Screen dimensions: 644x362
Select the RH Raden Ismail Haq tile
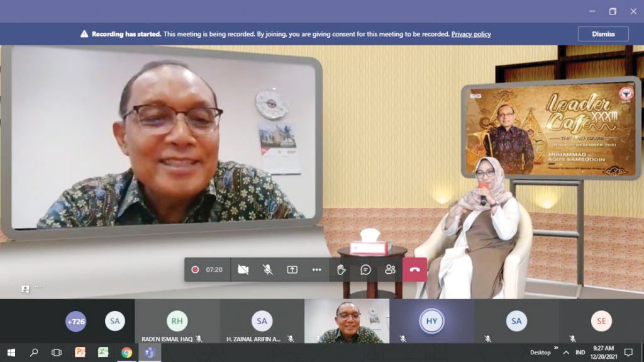(x=177, y=321)
